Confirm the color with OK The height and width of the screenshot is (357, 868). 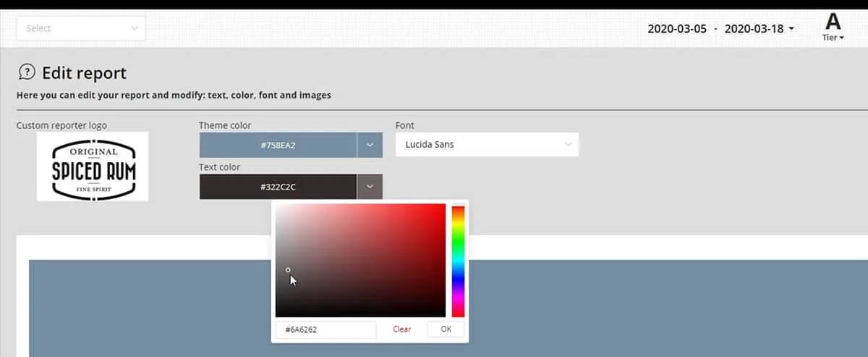click(446, 329)
